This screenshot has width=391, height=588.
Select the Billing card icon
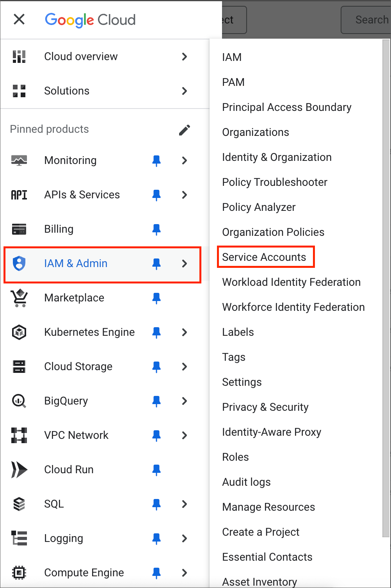(x=19, y=229)
